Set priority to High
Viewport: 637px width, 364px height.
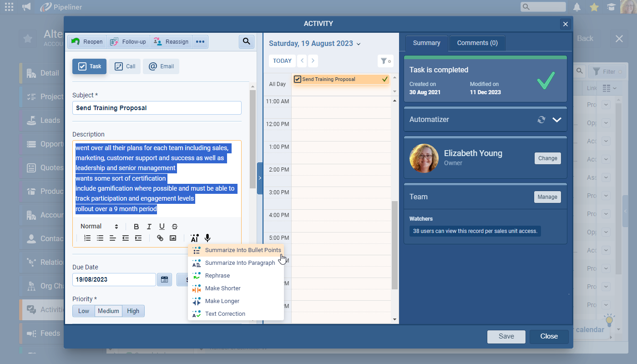coord(133,311)
